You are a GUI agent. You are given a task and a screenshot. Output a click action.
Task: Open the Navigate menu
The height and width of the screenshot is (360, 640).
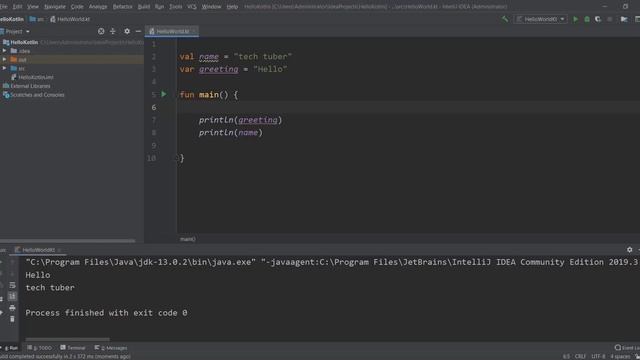click(x=55, y=7)
